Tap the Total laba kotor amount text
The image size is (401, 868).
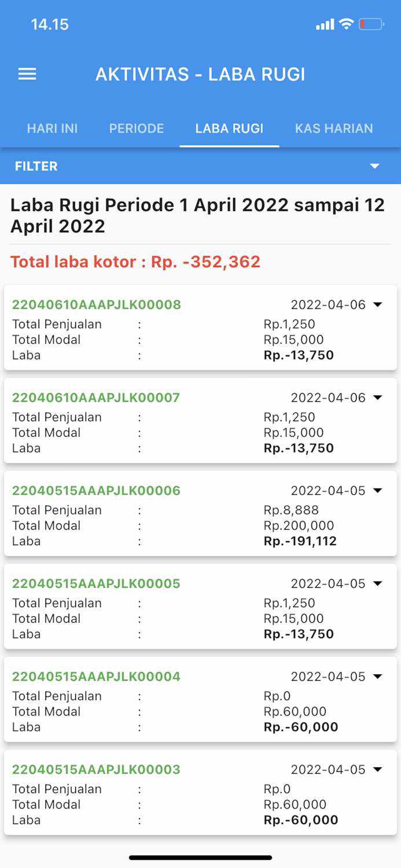point(135,262)
